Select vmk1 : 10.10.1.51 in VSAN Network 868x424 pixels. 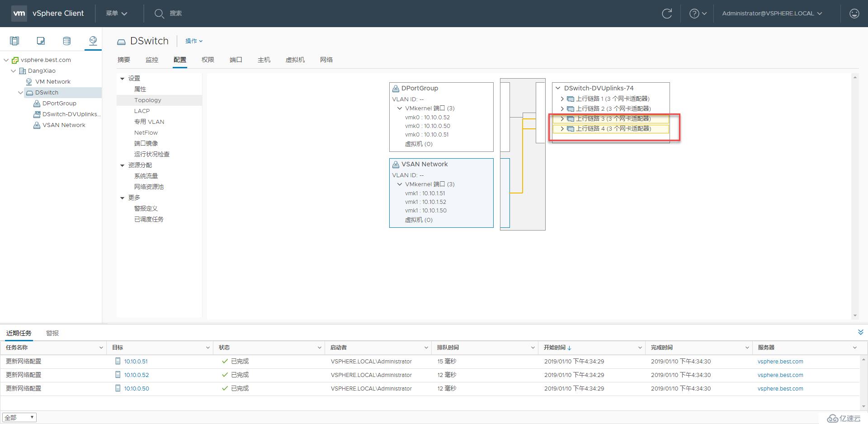(425, 193)
